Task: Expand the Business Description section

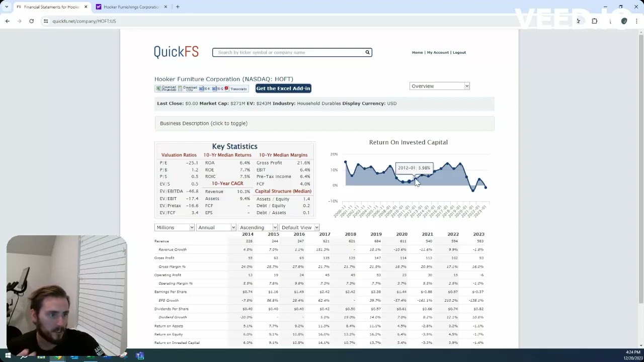Action: [325, 123]
